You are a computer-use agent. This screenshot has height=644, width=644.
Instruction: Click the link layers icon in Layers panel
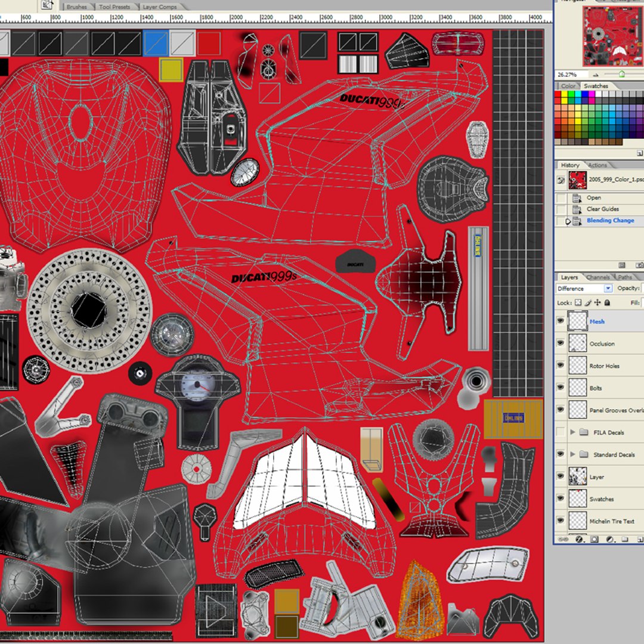[x=564, y=539]
